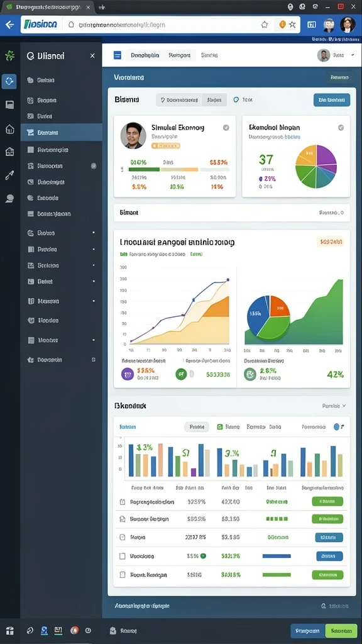Click the segmented progress bar on profile card
This screenshot has height=644, width=362.
tap(179, 169)
